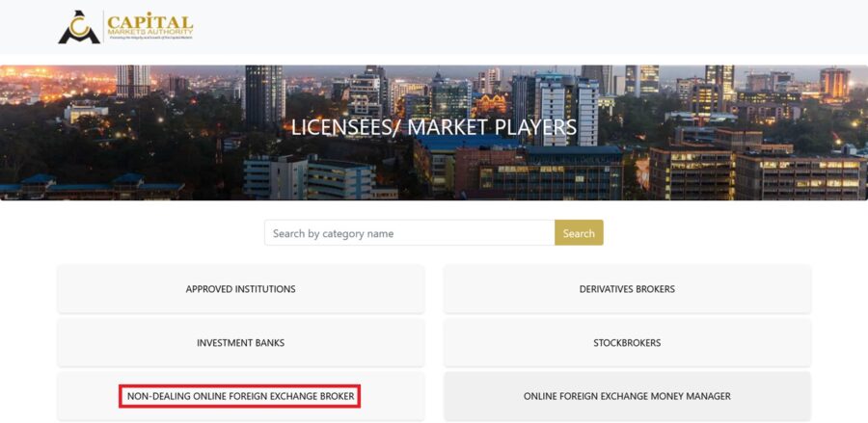Open the Approved Institutions category
This screenshot has height=423, width=868.
(241, 289)
